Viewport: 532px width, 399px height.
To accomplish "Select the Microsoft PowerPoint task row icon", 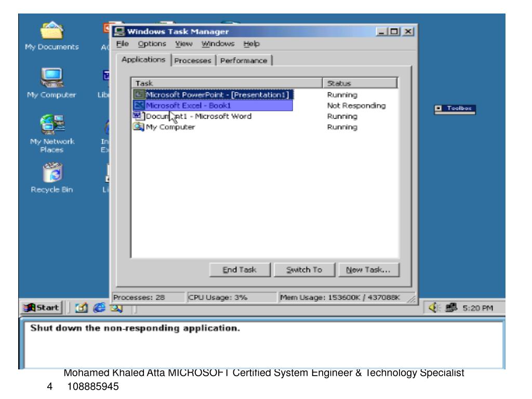I will click(x=138, y=95).
